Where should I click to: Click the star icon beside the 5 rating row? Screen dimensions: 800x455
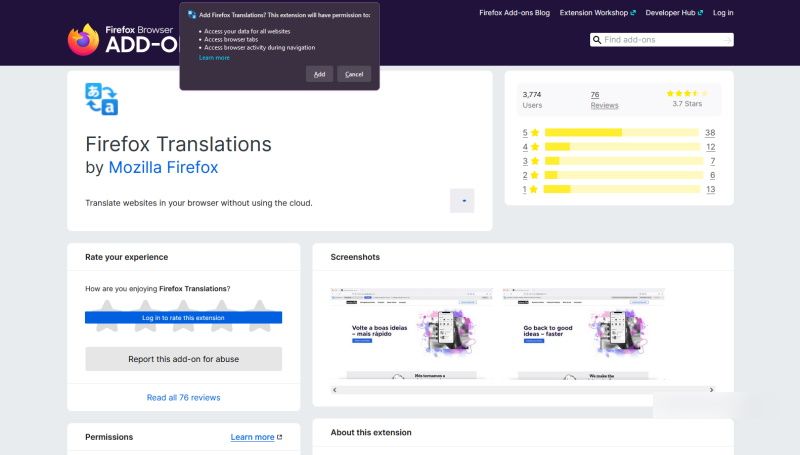[535, 133]
